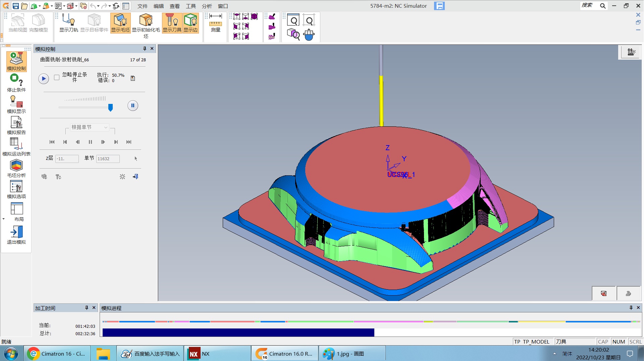This screenshot has height=361, width=644.
Task: Open the 工具 menu
Action: 191,6
